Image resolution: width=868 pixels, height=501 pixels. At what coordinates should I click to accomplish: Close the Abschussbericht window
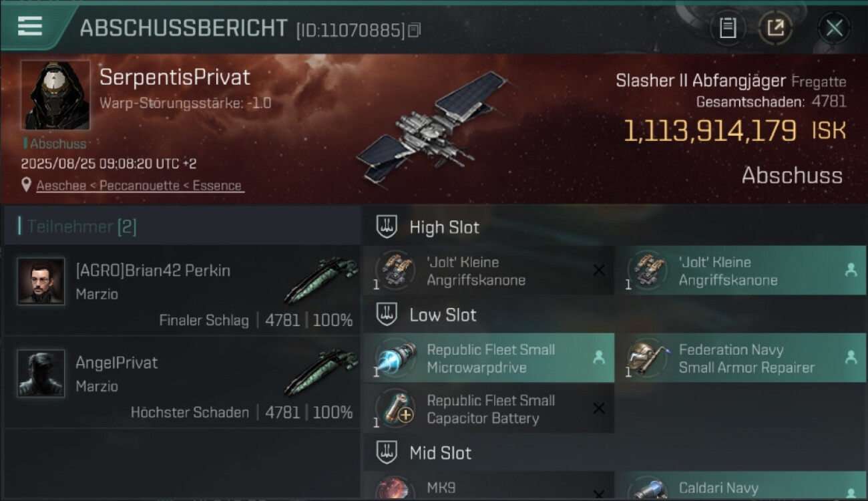click(x=834, y=28)
